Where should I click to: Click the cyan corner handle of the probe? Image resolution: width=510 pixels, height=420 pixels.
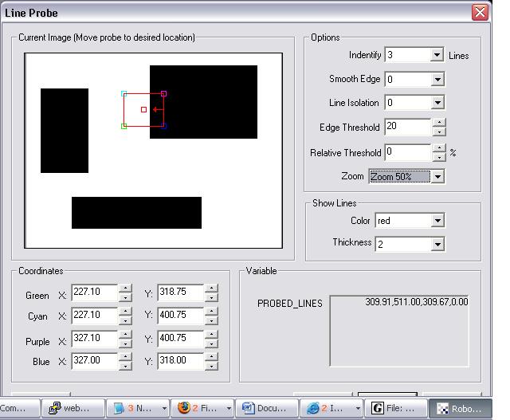[124, 94]
